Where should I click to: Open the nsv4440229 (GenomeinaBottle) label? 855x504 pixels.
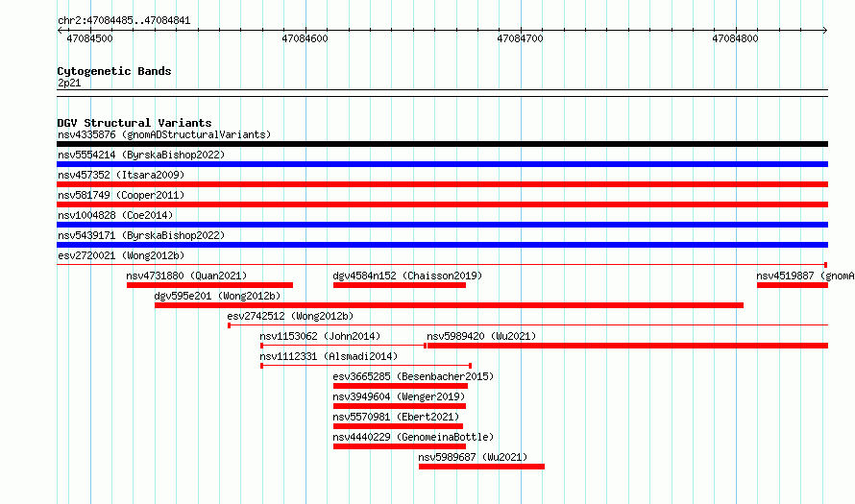click(413, 437)
